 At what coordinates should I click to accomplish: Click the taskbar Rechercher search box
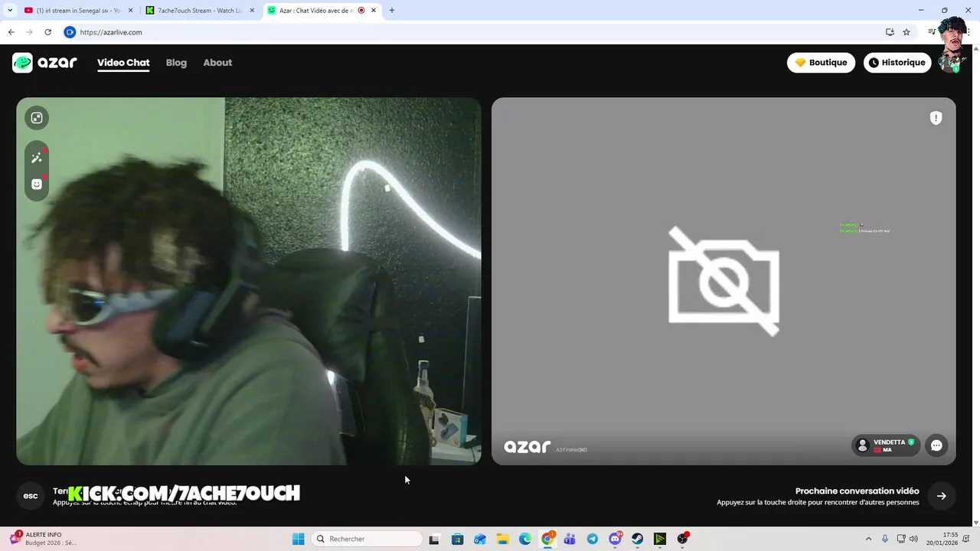point(367,539)
